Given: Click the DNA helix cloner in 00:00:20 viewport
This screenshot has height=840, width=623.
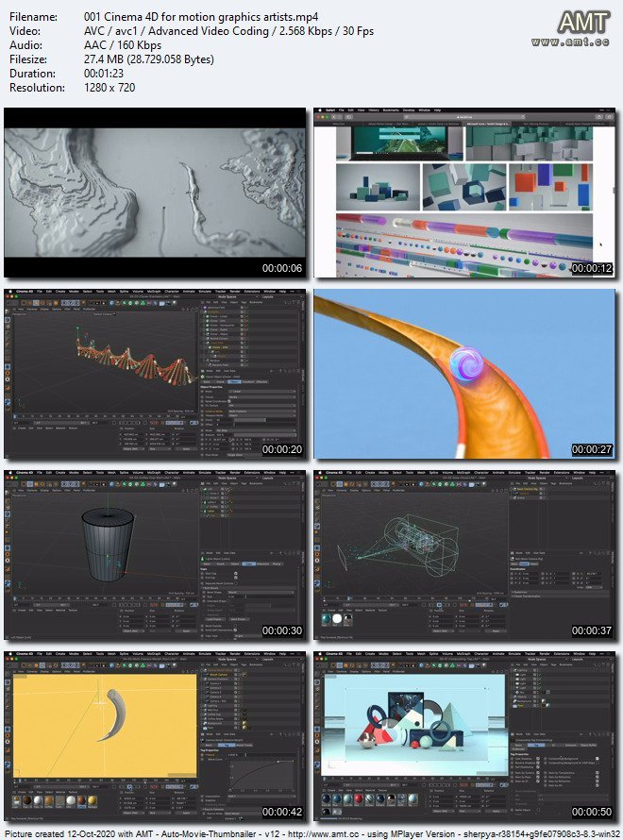Looking at the screenshot, I should click(135, 360).
